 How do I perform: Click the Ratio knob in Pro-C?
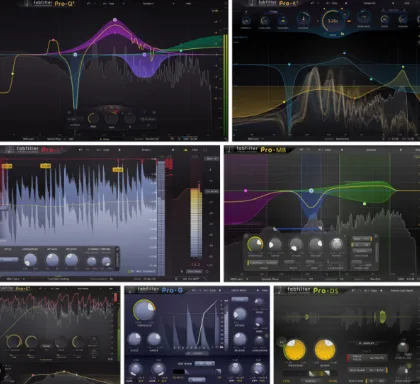tap(31, 341)
